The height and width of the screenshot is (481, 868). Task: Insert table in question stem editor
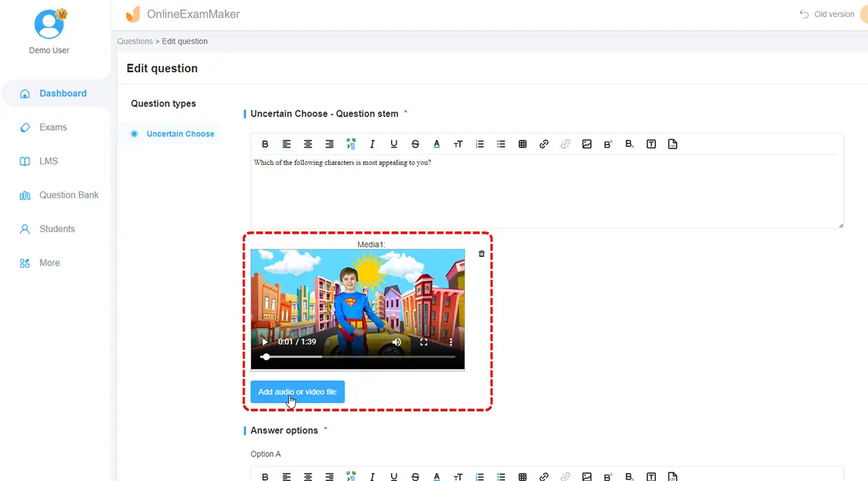click(x=522, y=144)
